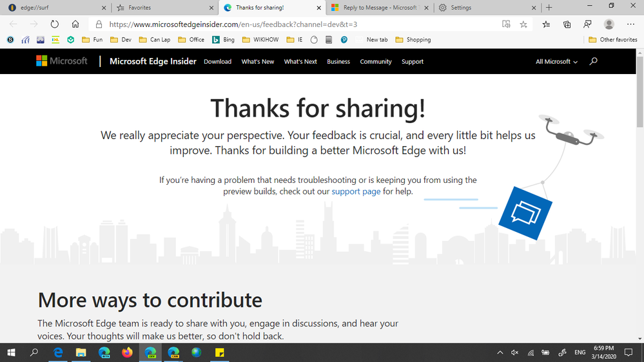Close the Thanks for sharing tab
The width and height of the screenshot is (644, 362).
(x=318, y=7)
